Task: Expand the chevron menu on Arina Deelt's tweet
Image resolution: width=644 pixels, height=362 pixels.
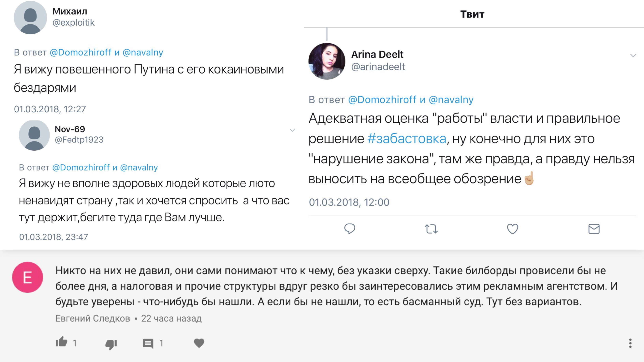Action: 633,55
